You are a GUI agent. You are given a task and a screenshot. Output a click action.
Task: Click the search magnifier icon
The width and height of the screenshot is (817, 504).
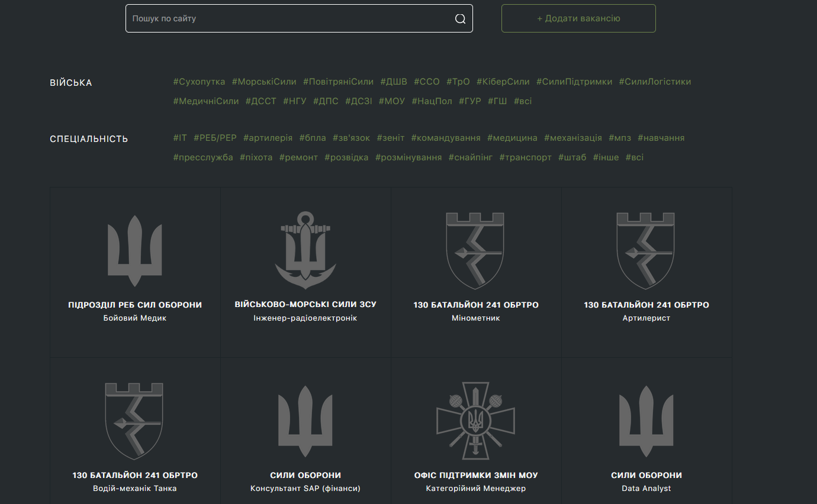[460, 19]
